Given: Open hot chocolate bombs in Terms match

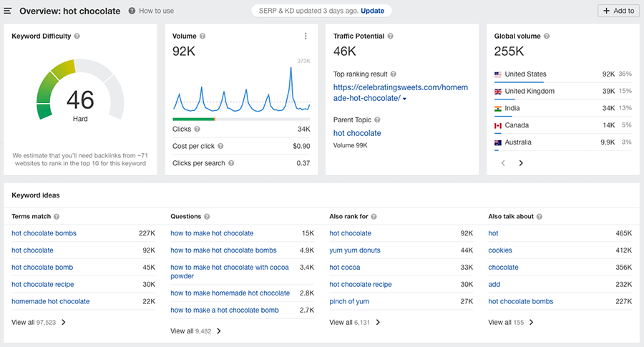Looking at the screenshot, I should 44,233.
